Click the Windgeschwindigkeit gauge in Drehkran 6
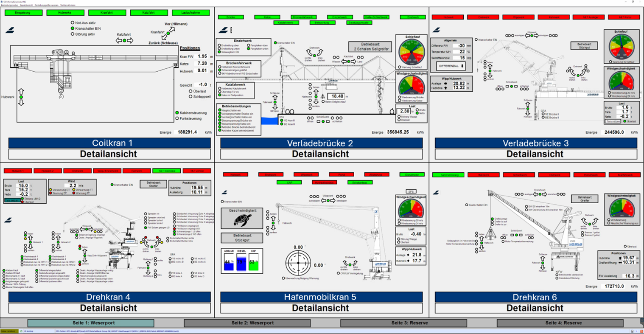 621,209
